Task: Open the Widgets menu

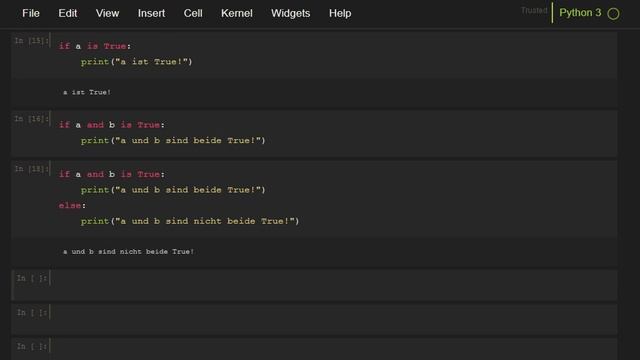Action: coord(291,13)
